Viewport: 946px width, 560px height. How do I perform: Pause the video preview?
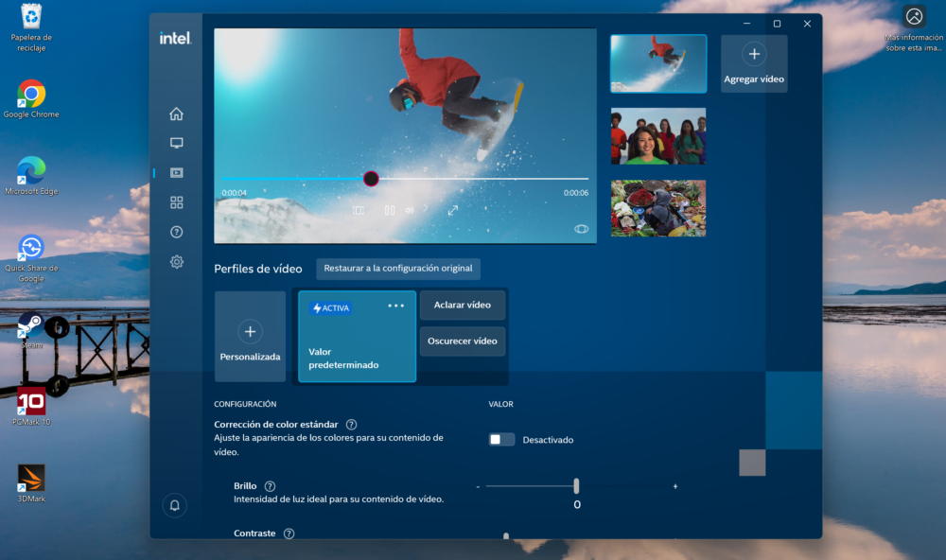[390, 210]
